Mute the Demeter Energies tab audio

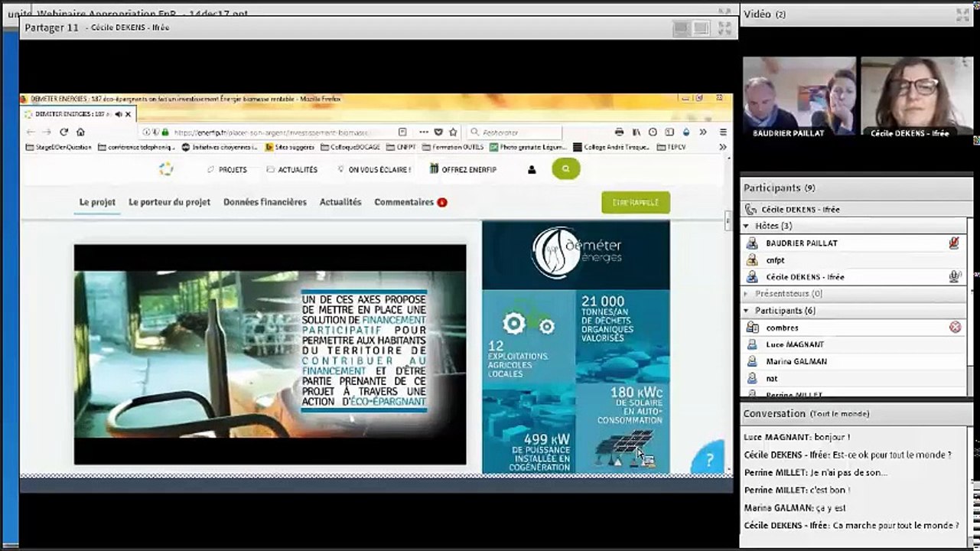[118, 114]
